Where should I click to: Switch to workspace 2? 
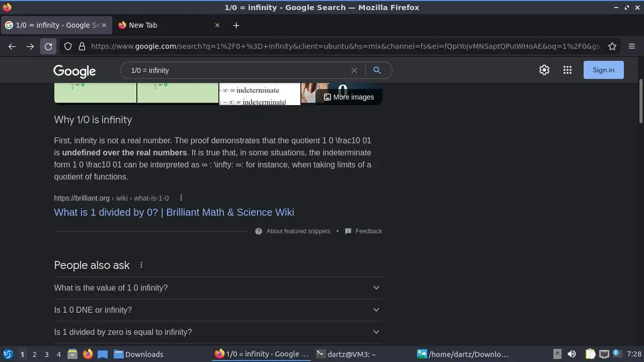(x=34, y=354)
